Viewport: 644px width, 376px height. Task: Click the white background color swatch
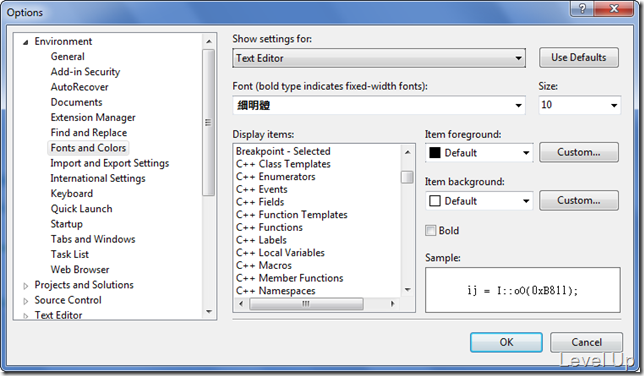click(x=435, y=201)
